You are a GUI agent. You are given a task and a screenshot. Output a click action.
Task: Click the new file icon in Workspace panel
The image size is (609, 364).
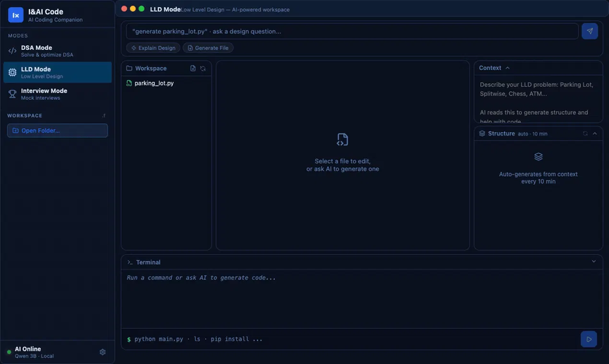pyautogui.click(x=193, y=68)
